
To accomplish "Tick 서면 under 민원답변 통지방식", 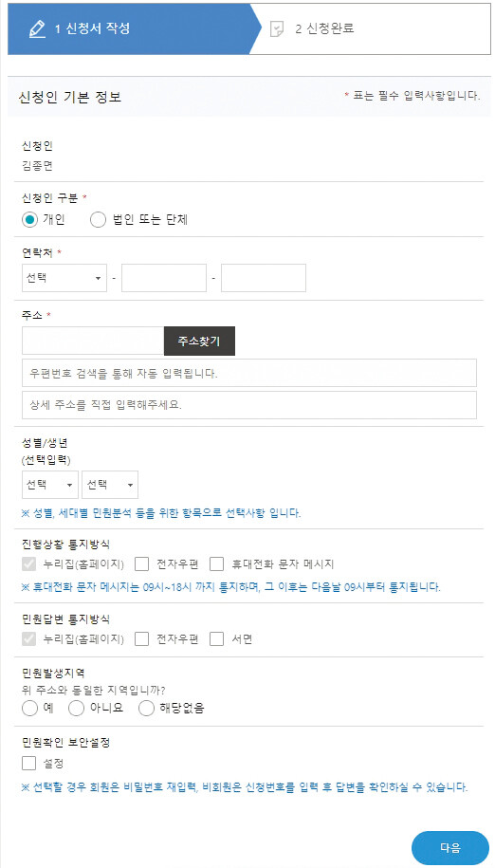I will (x=217, y=639).
